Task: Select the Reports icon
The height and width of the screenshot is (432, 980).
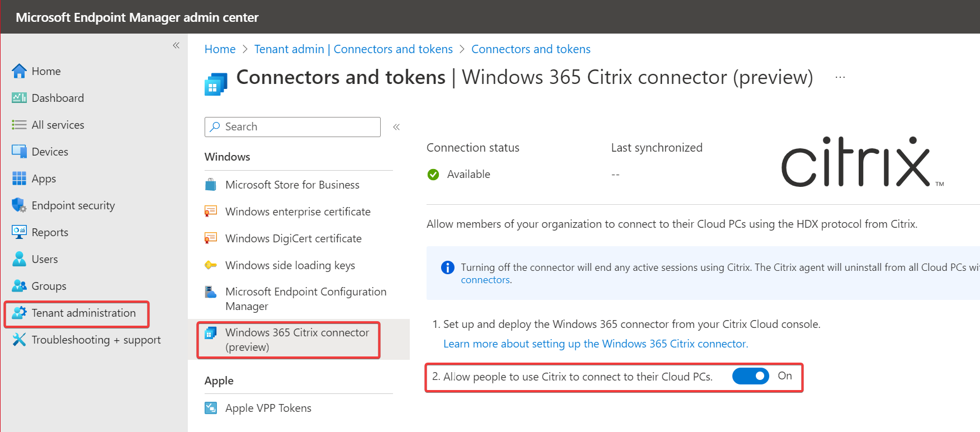Action: click(x=18, y=232)
